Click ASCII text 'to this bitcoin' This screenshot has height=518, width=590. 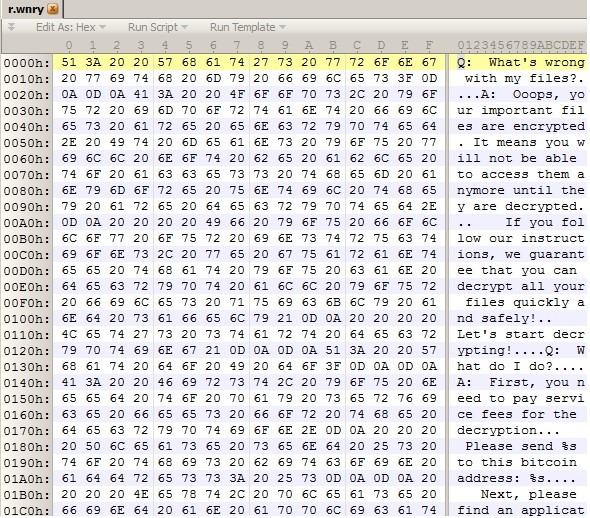pos(517,462)
